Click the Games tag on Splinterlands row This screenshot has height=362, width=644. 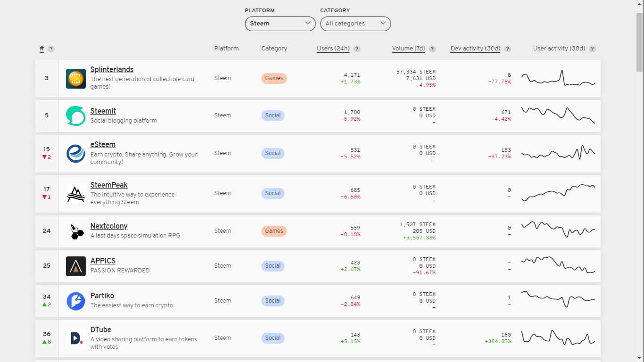pos(274,78)
